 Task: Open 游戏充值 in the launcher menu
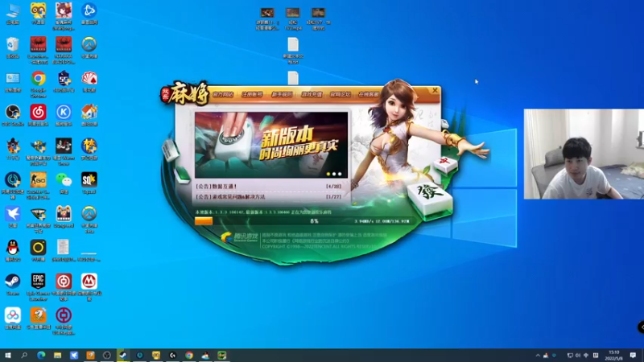(x=312, y=94)
